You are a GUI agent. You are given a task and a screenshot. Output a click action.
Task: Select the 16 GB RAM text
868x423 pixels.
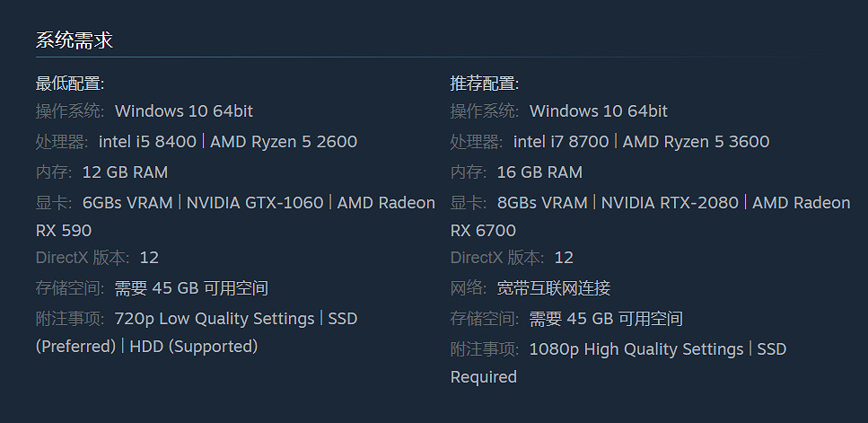coord(539,172)
